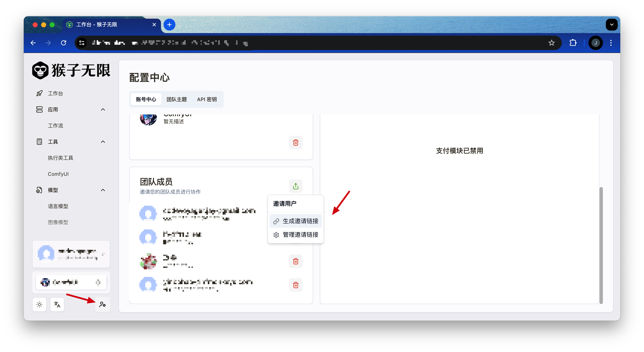
Task: Click 邀请您的团队成员进行协作 subtitle
Action: click(170, 192)
